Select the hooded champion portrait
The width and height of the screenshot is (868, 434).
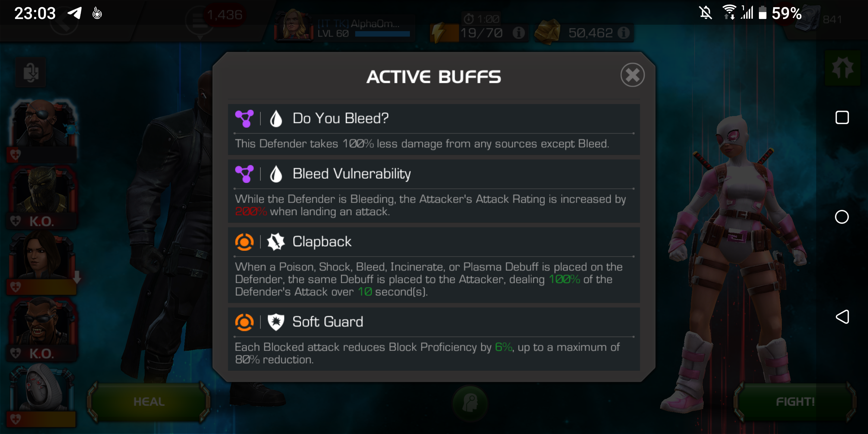click(43, 395)
